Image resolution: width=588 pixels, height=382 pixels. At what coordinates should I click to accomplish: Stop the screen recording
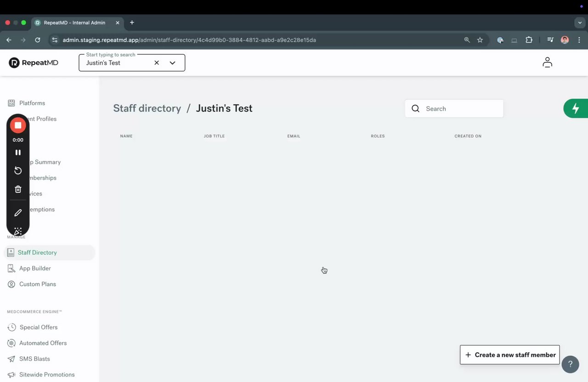coord(18,125)
